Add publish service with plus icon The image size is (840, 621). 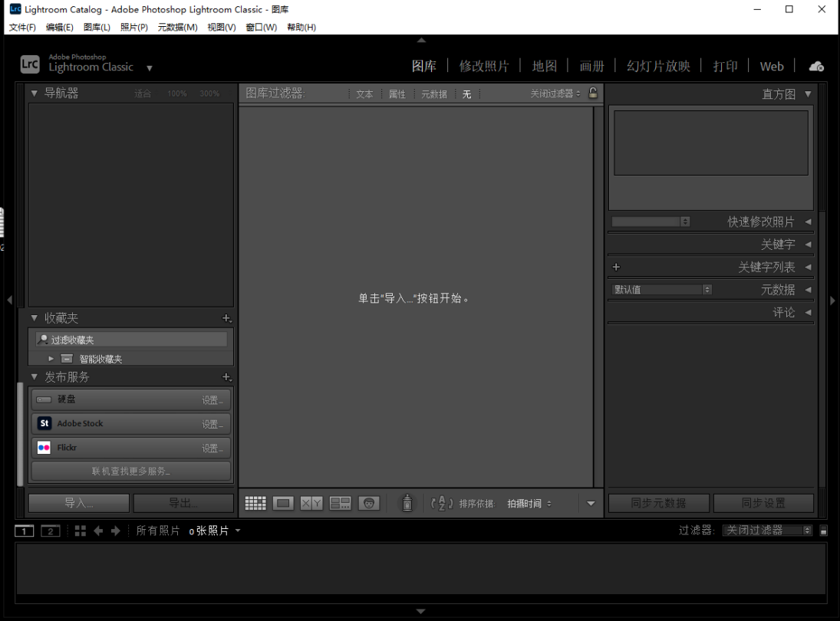pyautogui.click(x=226, y=377)
